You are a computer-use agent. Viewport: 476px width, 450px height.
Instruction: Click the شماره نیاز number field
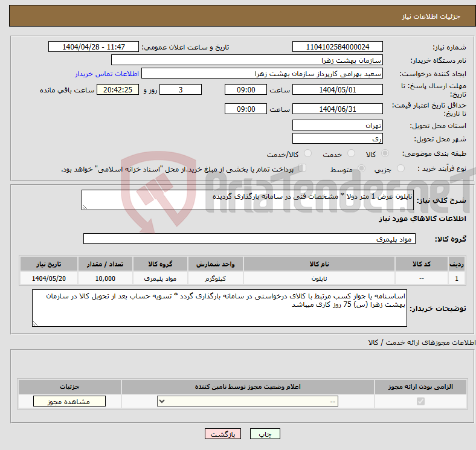point(337,47)
